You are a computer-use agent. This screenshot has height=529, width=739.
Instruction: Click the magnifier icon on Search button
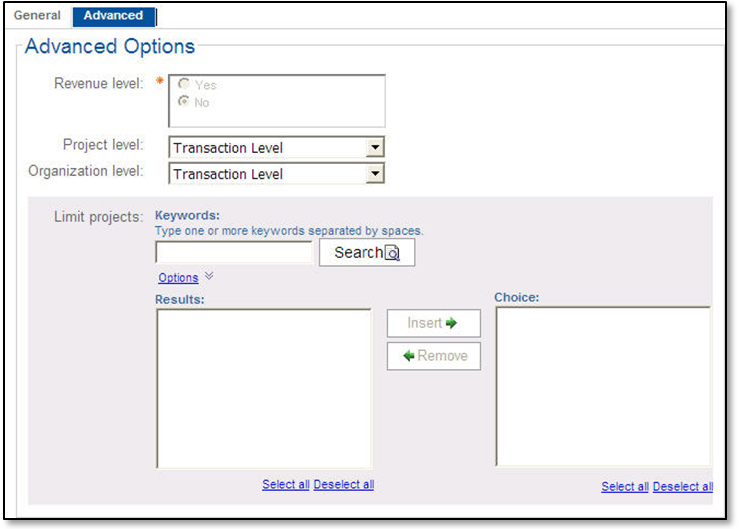point(393,254)
